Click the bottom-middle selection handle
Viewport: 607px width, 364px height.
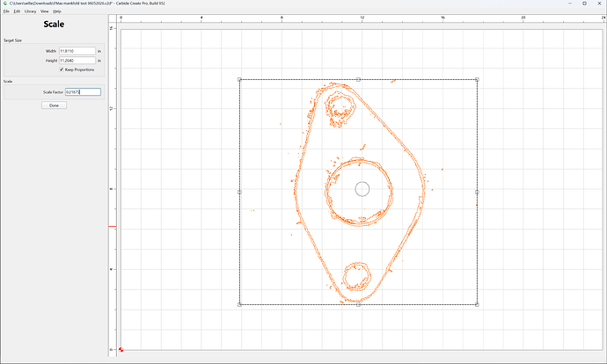click(358, 304)
